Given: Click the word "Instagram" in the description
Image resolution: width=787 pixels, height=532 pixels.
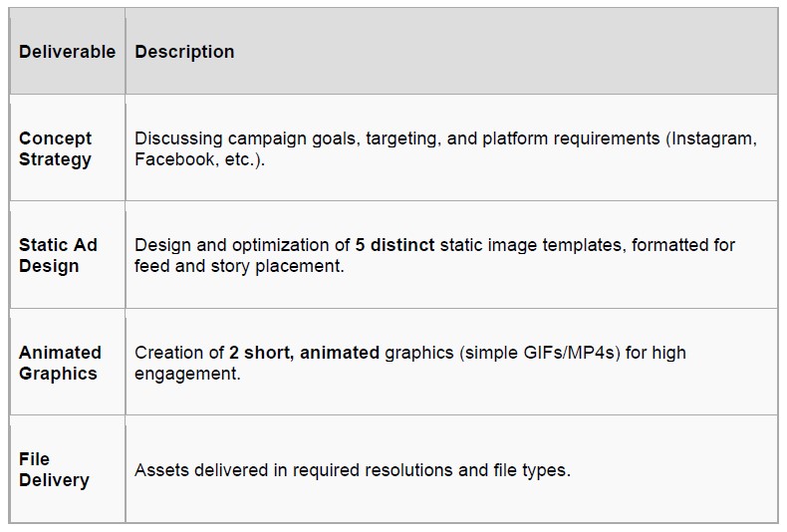Looking at the screenshot, I should tap(713, 138).
